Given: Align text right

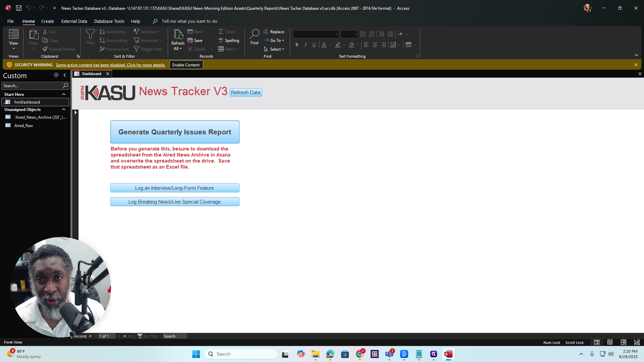Looking at the screenshot, I should (384, 45).
